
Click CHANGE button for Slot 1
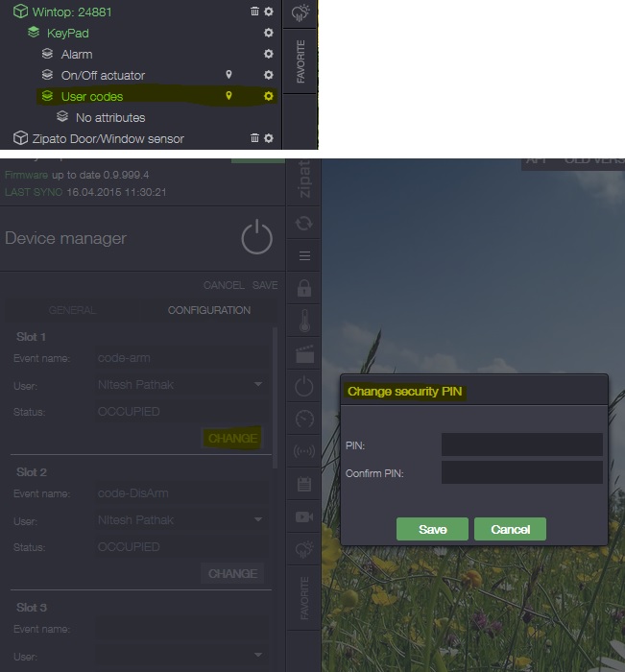(232, 438)
